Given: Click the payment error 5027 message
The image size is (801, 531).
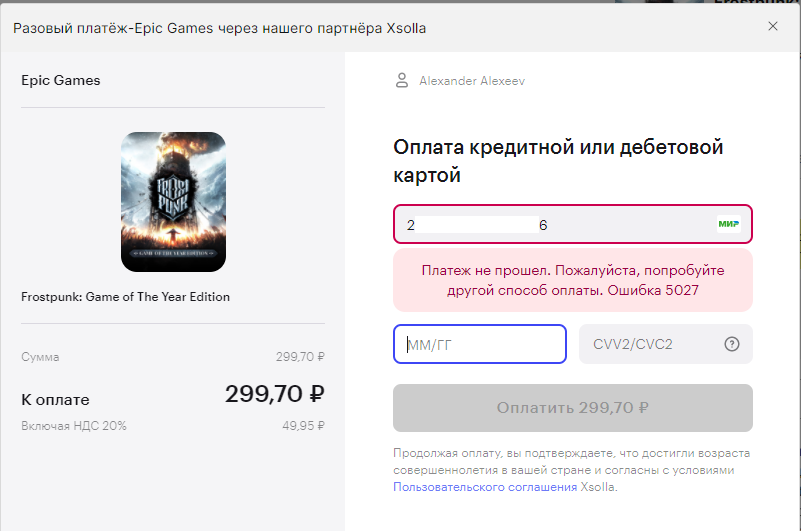Looking at the screenshot, I should 573,280.
